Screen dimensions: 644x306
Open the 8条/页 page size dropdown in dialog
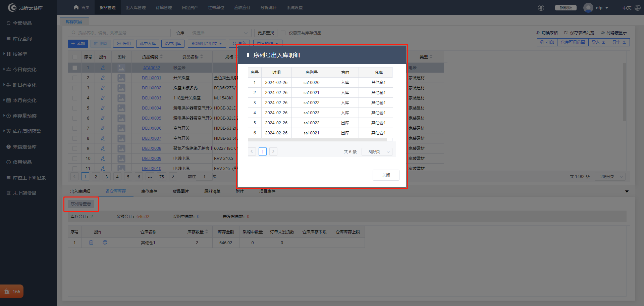[377, 152]
